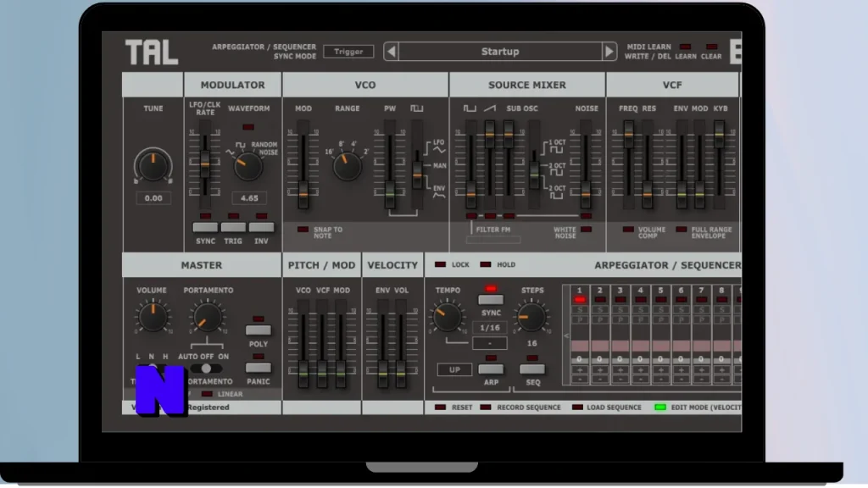The image size is (868, 488).
Task: Toggle the modulator SYNC button
Action: [205, 227]
